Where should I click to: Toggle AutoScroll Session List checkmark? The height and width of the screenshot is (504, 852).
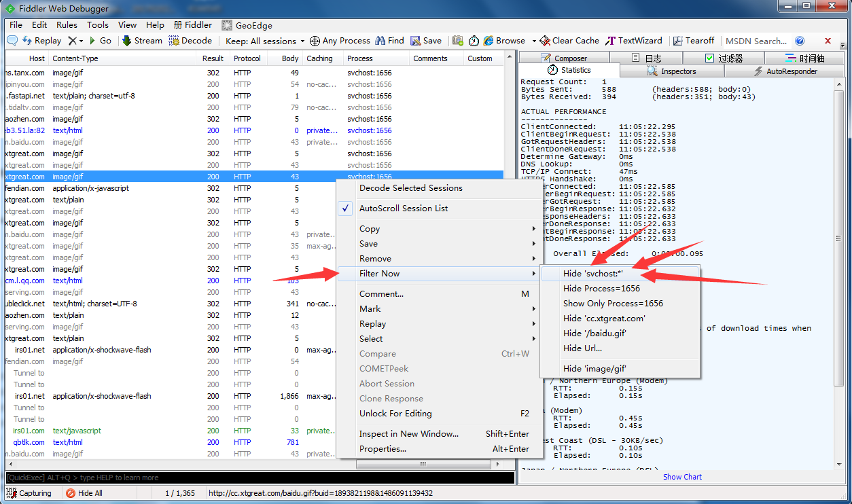click(347, 209)
